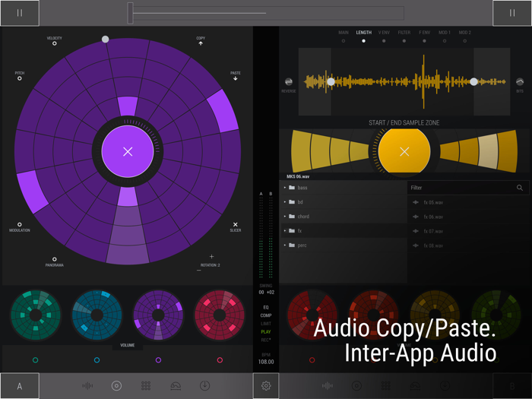Select the blue pattern wheel thumbnail
The height and width of the screenshot is (399, 532).
point(97,315)
